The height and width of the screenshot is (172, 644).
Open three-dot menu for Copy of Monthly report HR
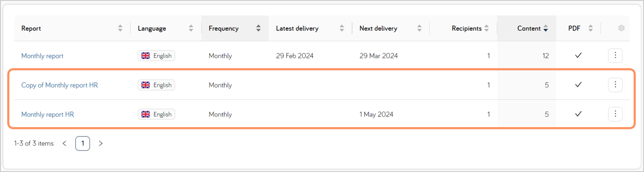coord(615,85)
